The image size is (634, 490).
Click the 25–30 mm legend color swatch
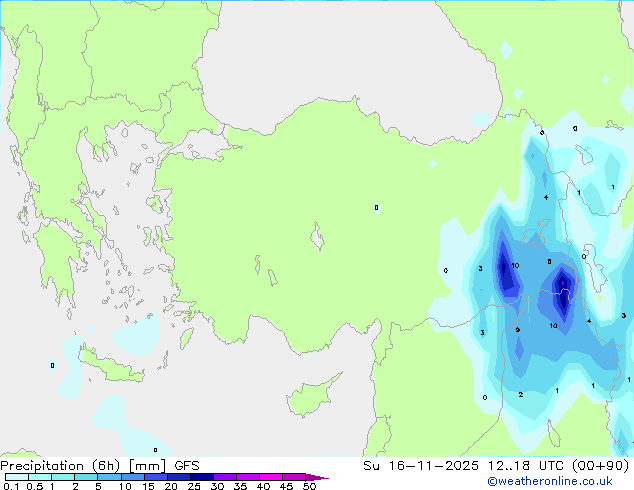201,477
